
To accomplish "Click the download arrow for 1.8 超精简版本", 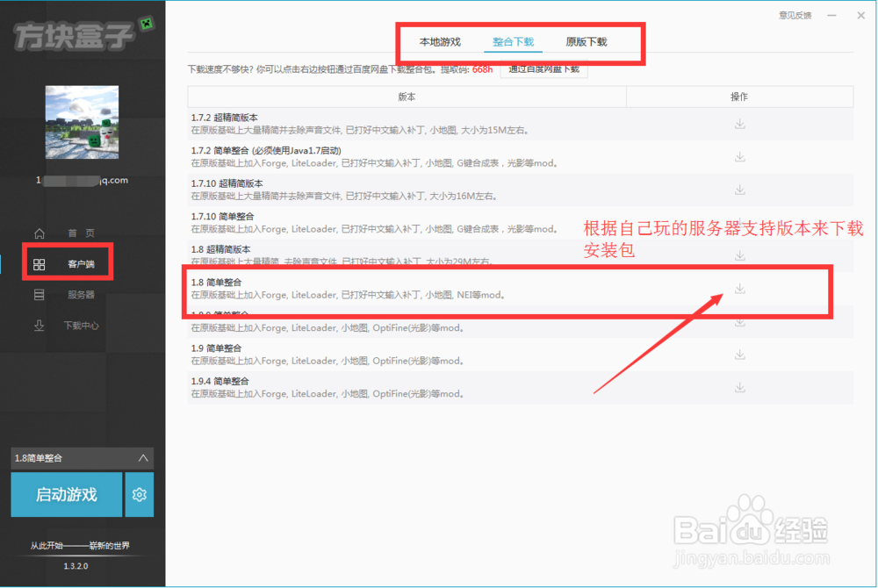I will click(739, 255).
